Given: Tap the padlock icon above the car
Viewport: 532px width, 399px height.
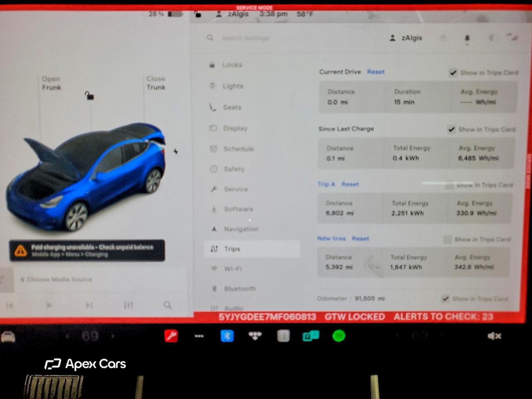Looking at the screenshot, I should point(89,96).
